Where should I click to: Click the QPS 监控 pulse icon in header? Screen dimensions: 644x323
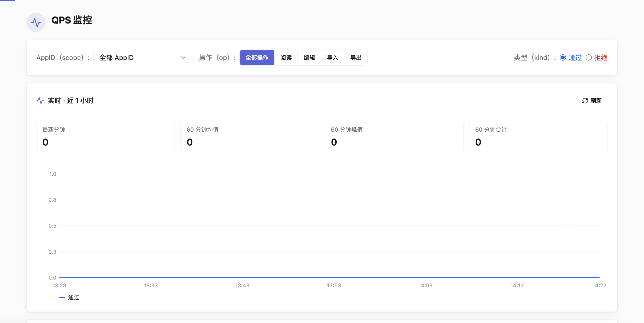[x=36, y=22]
